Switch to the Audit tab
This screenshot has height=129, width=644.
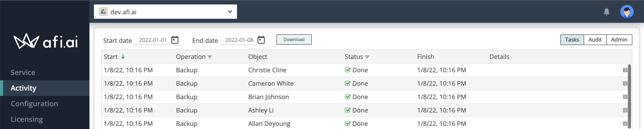[x=595, y=40]
